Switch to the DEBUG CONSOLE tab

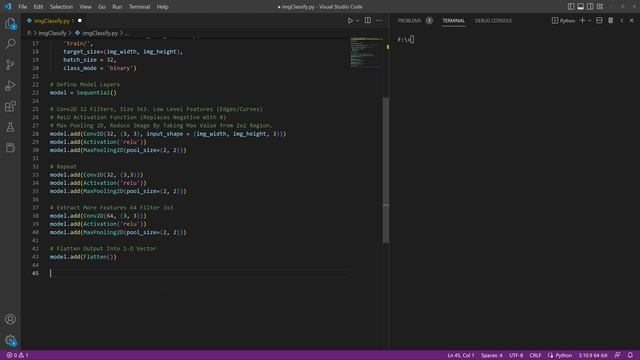click(x=493, y=20)
